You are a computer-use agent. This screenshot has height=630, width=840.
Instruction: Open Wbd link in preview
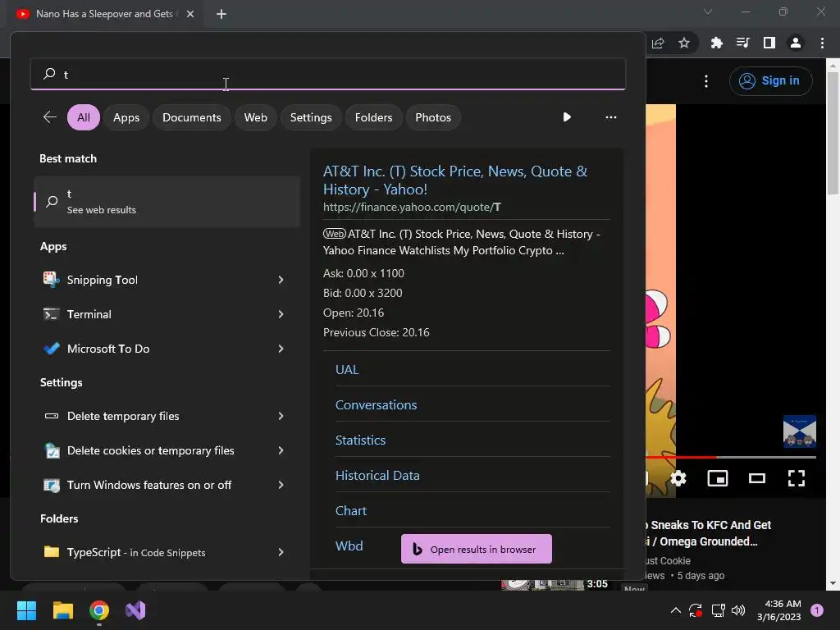(349, 546)
